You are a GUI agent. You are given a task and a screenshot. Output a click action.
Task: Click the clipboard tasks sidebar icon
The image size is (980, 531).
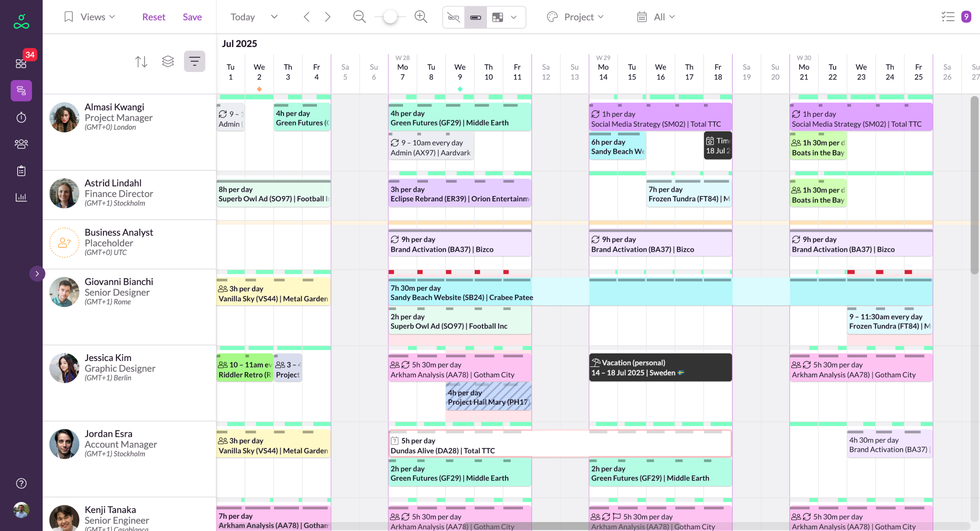coord(21,171)
